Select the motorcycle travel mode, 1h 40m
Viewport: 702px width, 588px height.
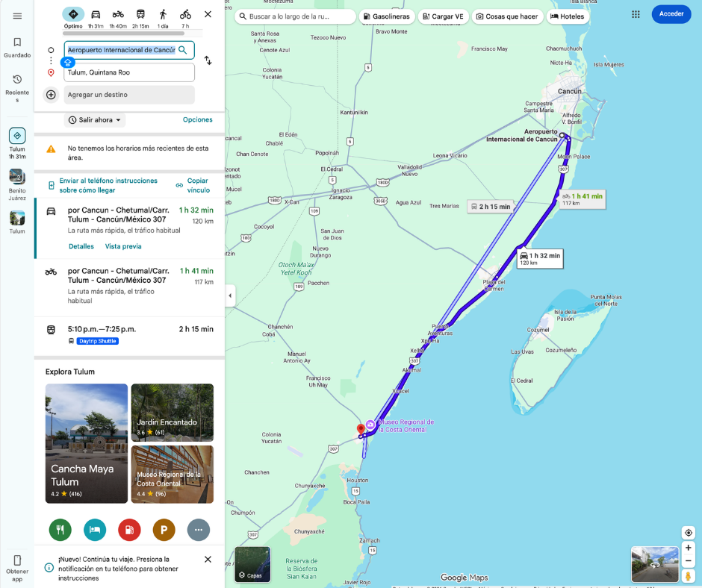pyautogui.click(x=118, y=18)
